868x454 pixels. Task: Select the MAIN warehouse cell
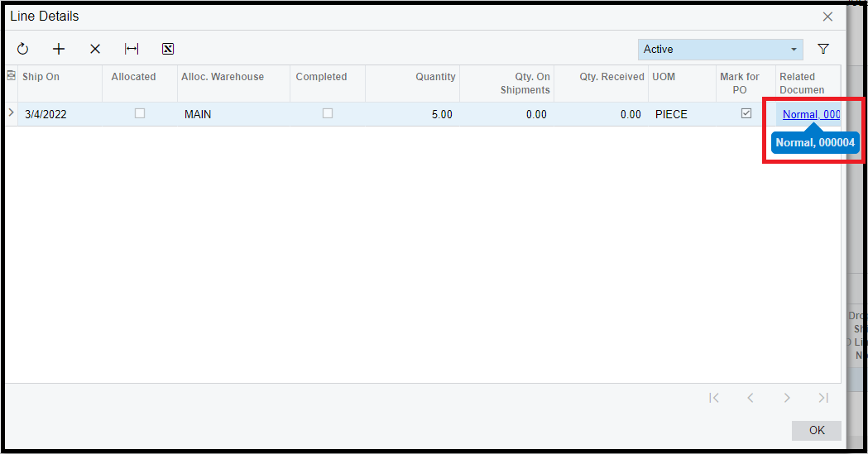[198, 115]
